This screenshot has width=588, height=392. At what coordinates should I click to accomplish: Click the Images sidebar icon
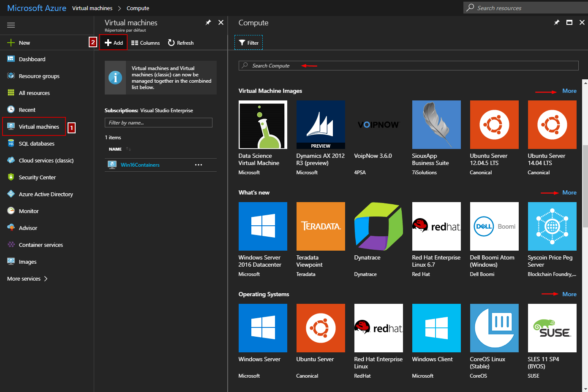pyautogui.click(x=11, y=262)
